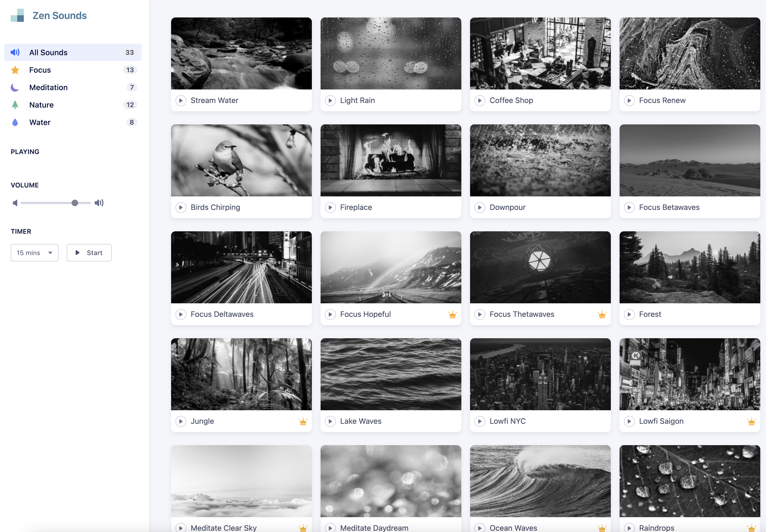Click the crown icon on Jungle card
The image size is (766, 532).
(303, 421)
